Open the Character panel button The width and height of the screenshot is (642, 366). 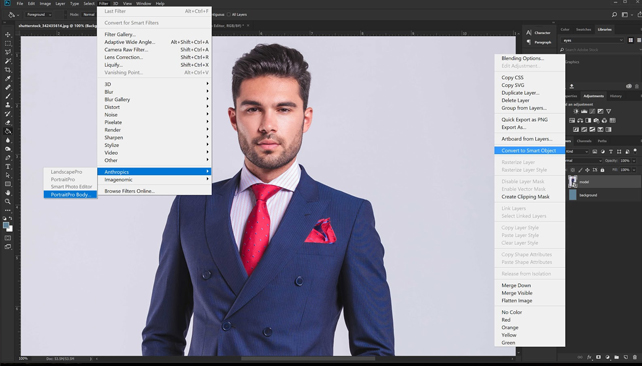pos(538,32)
